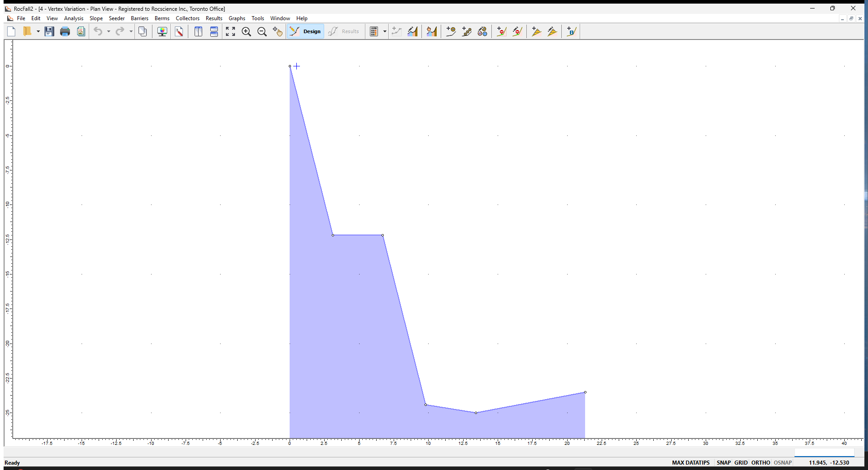The image size is (868, 470).
Task: Click the Tile Vertically windows icon
Action: click(198, 31)
